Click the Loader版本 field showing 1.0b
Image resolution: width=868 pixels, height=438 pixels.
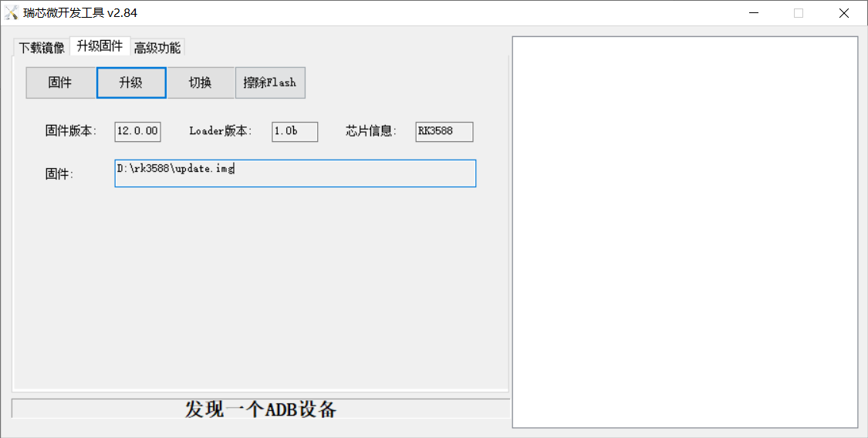click(295, 132)
